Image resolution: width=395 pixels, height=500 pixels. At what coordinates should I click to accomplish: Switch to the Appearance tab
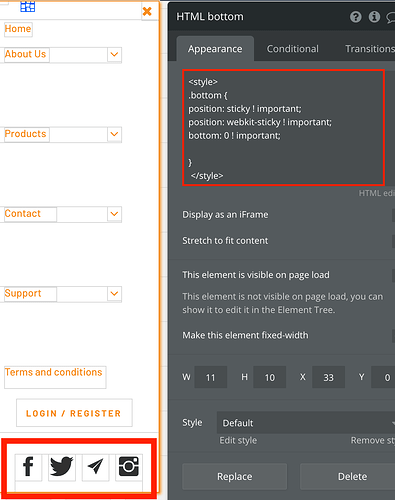[215, 49]
